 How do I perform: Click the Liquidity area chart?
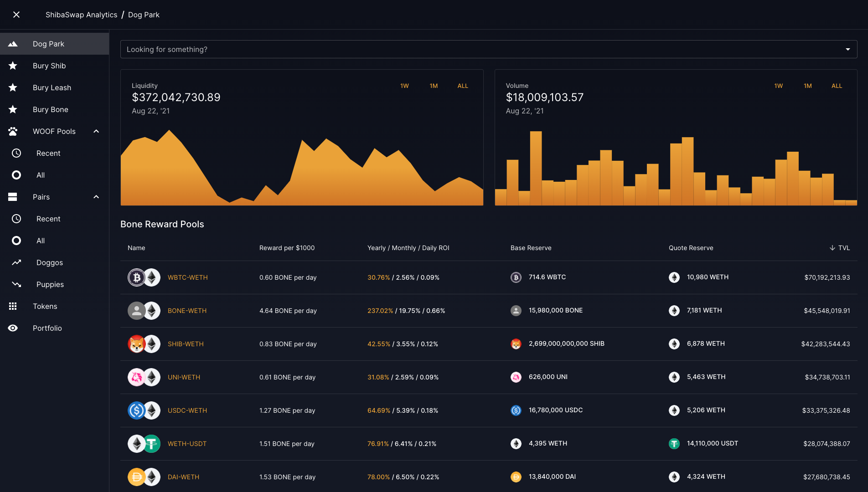(302, 168)
